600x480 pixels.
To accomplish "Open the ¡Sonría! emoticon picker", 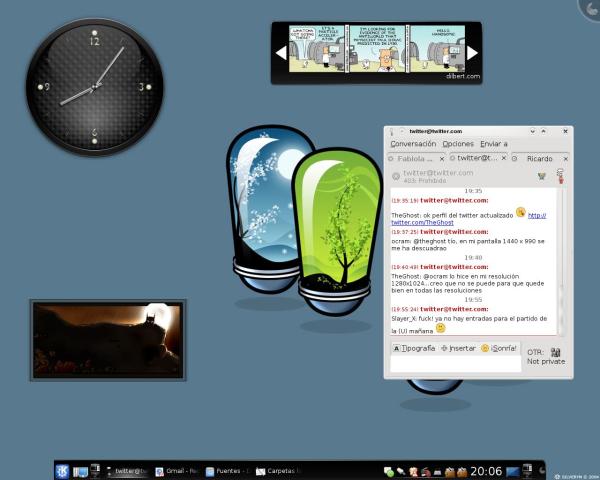I will pyautogui.click(x=499, y=348).
